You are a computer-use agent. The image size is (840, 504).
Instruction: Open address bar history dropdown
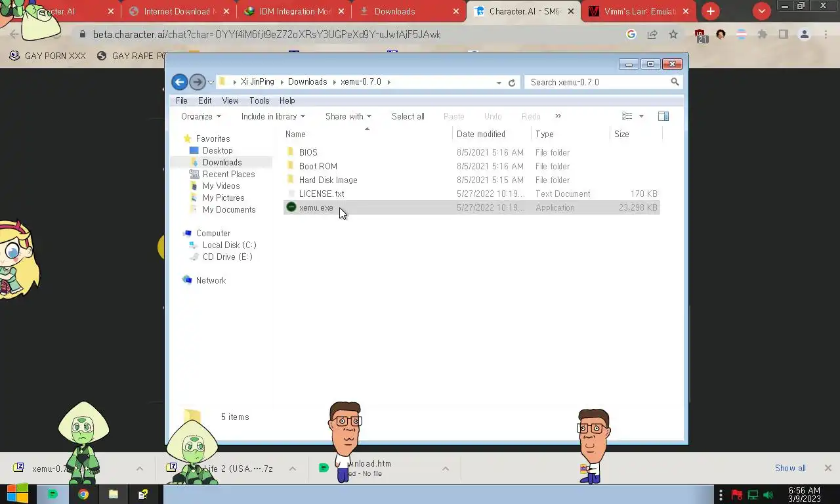tap(499, 83)
